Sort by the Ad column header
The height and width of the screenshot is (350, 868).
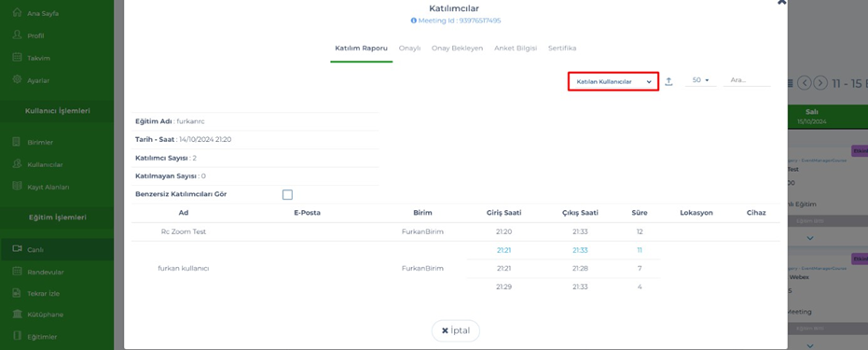[184, 213]
